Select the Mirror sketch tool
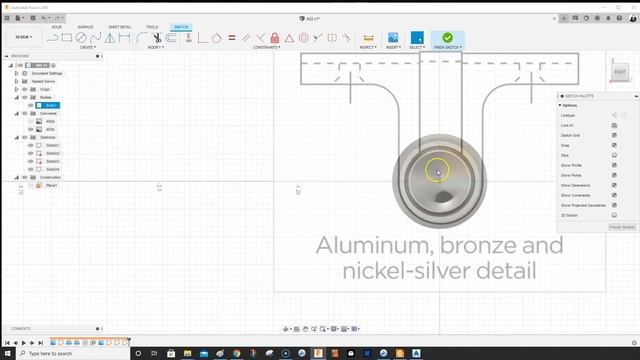Image resolution: width=640 pixels, height=360 pixels. pos(110,38)
